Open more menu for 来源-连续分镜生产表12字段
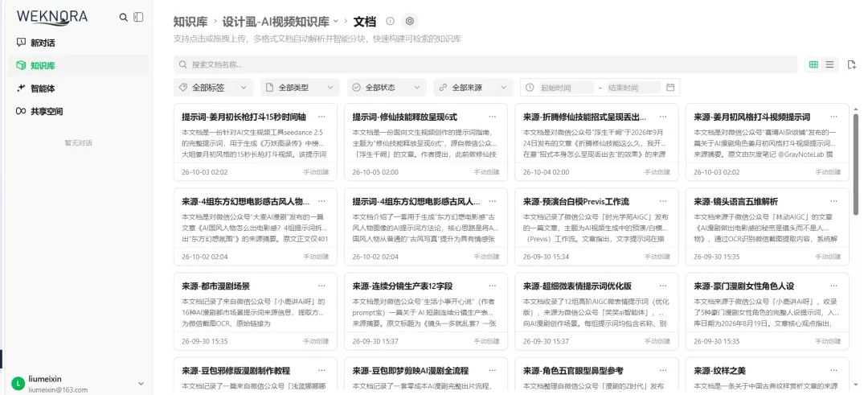Screen dimensions: 868x395 [492, 286]
